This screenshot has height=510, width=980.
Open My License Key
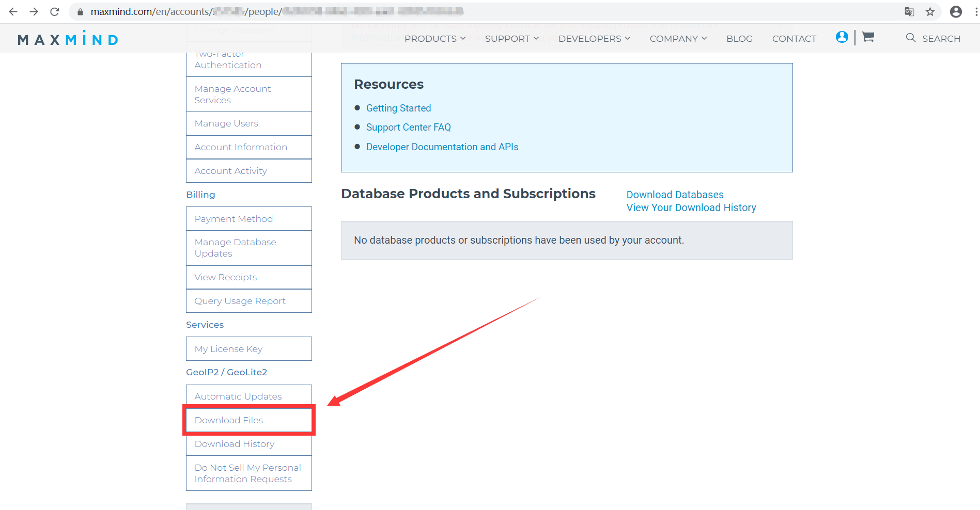[228, 349]
